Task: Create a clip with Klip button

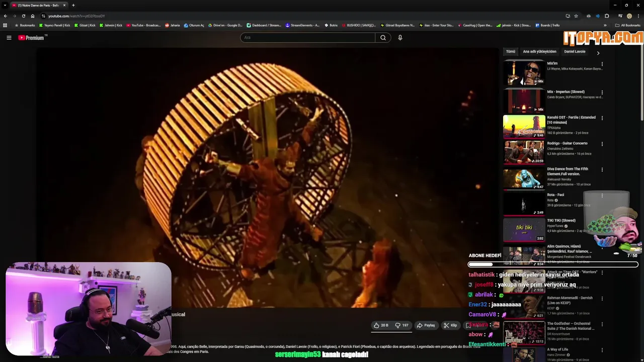Action: tap(450, 325)
